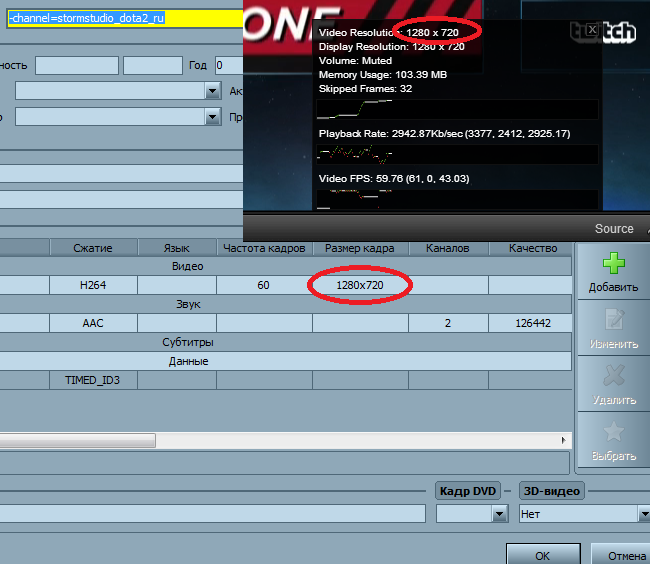Select the AAC cell in the Звук row
650x564 pixels.
[x=92, y=324]
